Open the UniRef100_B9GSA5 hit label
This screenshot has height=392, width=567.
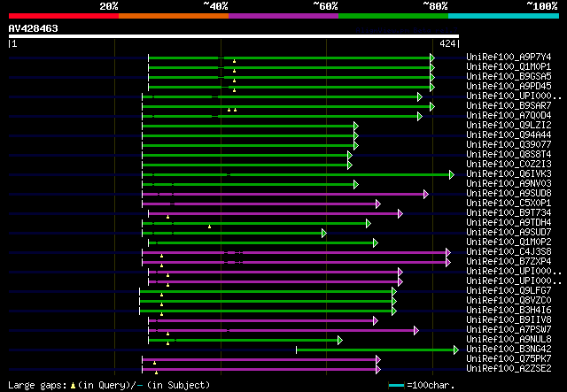pos(509,77)
